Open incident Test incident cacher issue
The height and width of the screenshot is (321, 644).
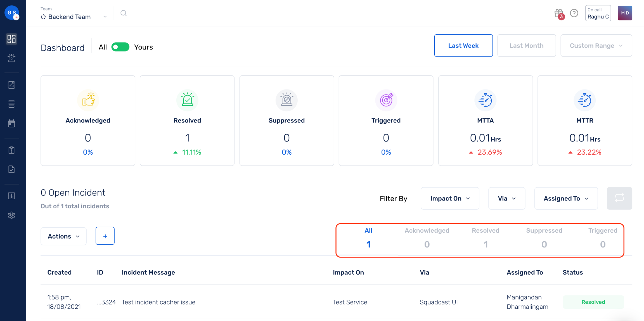158,302
